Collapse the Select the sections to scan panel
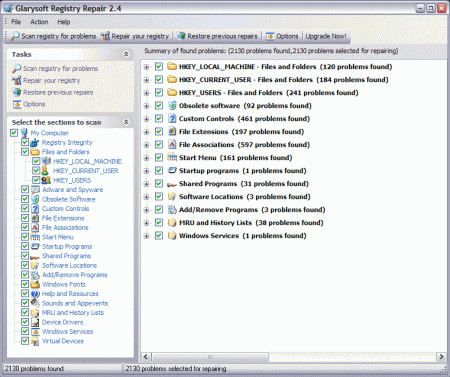 click(126, 122)
